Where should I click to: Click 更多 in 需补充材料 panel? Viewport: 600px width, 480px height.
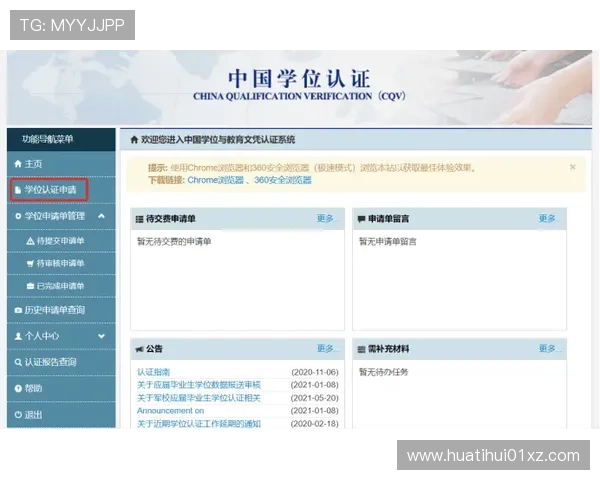coord(549,349)
